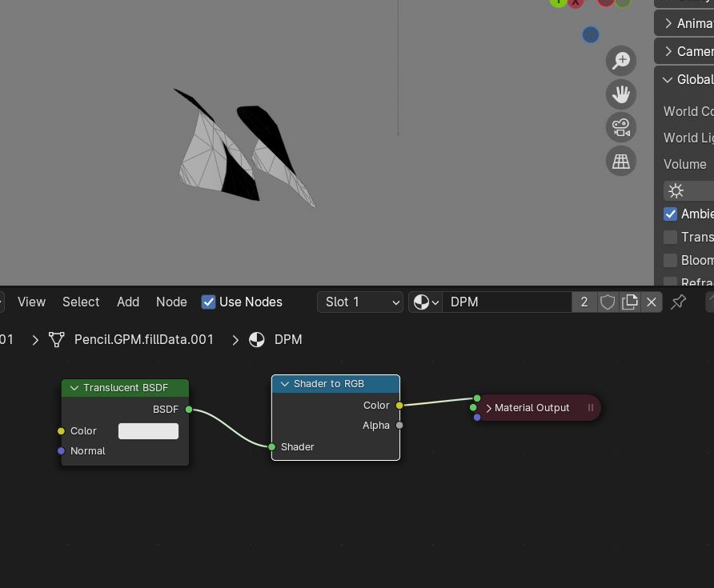
Task: Collapse the Translucent BSDF node
Action: tap(74, 388)
